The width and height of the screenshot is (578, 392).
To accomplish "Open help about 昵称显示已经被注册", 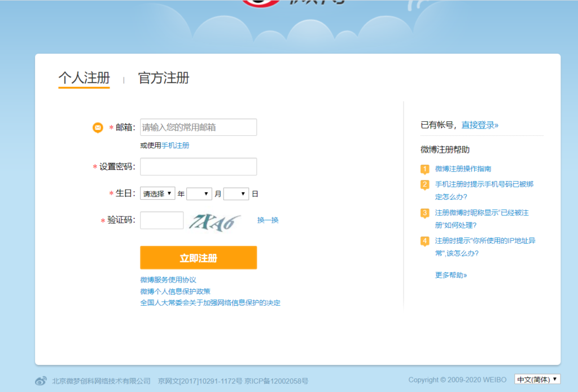I will click(482, 219).
